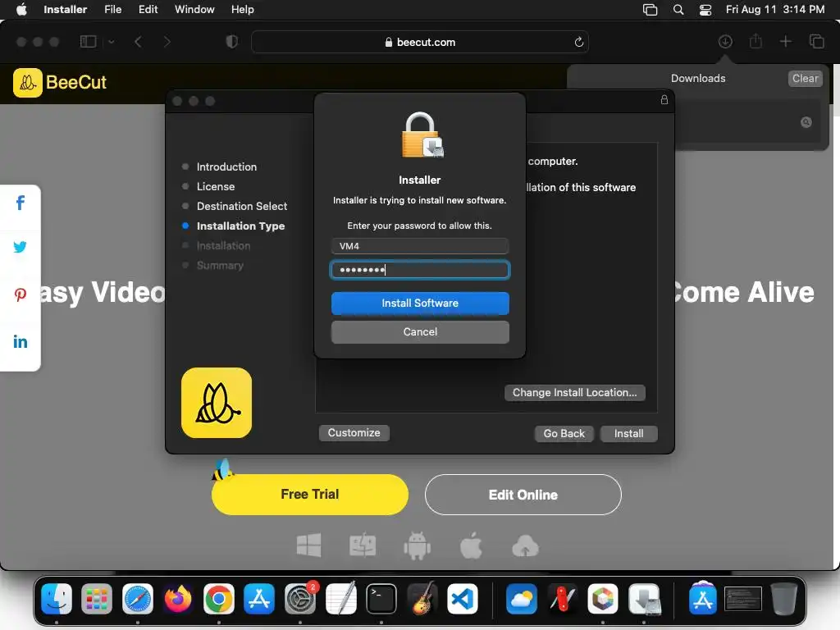Click the Apple iOS platform icon

click(x=471, y=546)
